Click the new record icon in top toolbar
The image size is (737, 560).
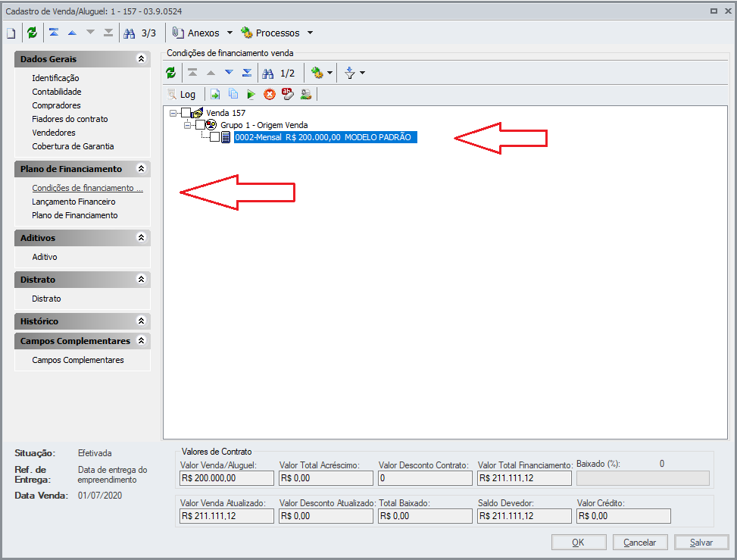[11, 33]
